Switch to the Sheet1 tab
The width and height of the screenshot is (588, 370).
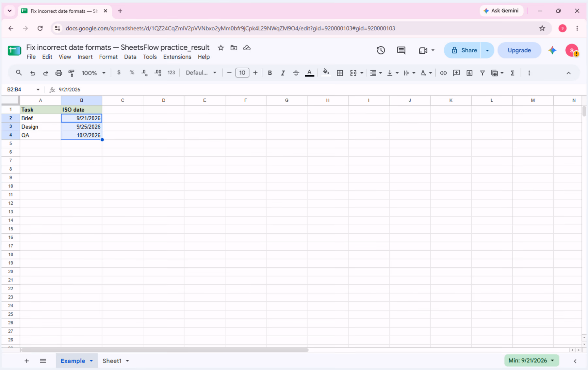click(112, 361)
